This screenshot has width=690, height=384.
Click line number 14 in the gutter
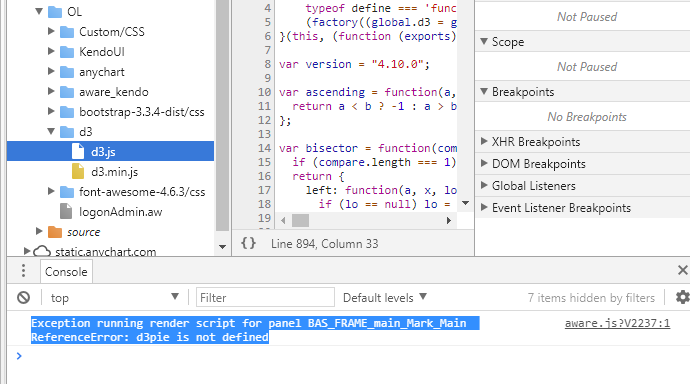(264, 148)
